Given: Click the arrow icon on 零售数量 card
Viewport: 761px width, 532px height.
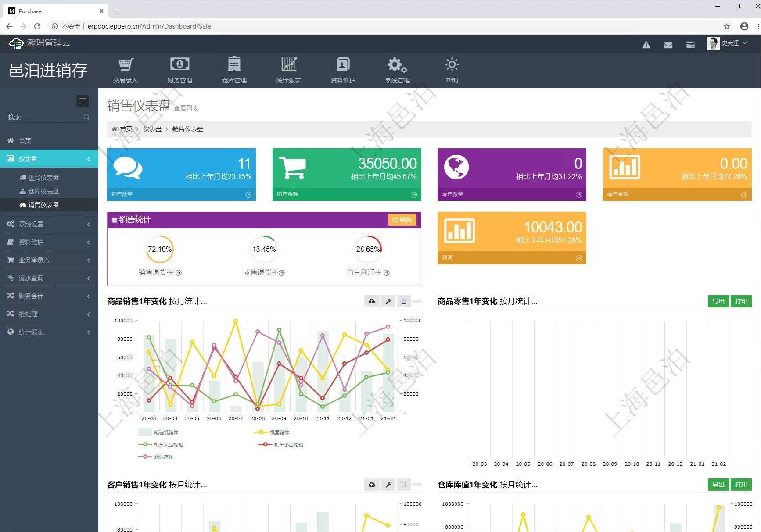Looking at the screenshot, I should (579, 195).
